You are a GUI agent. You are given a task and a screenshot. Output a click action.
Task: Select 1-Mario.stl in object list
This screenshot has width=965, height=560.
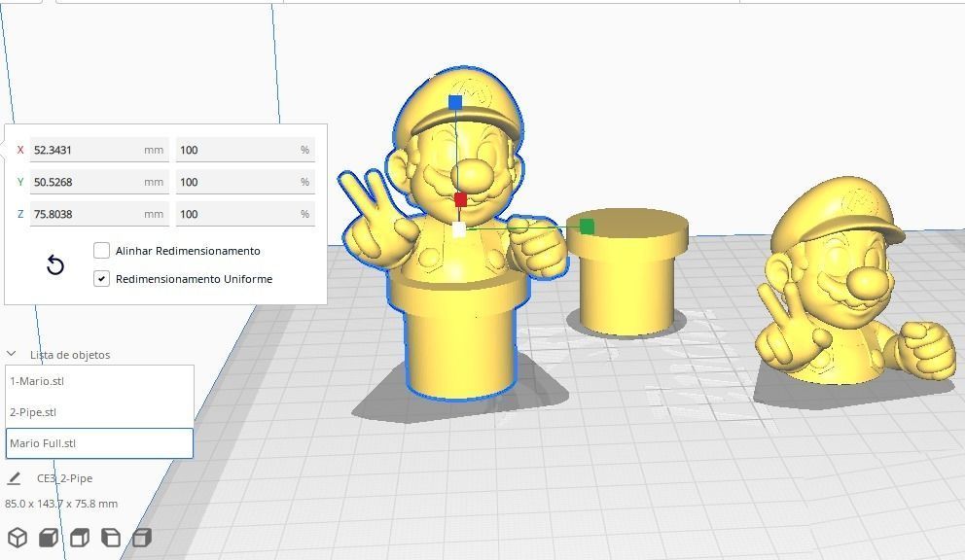[99, 381]
